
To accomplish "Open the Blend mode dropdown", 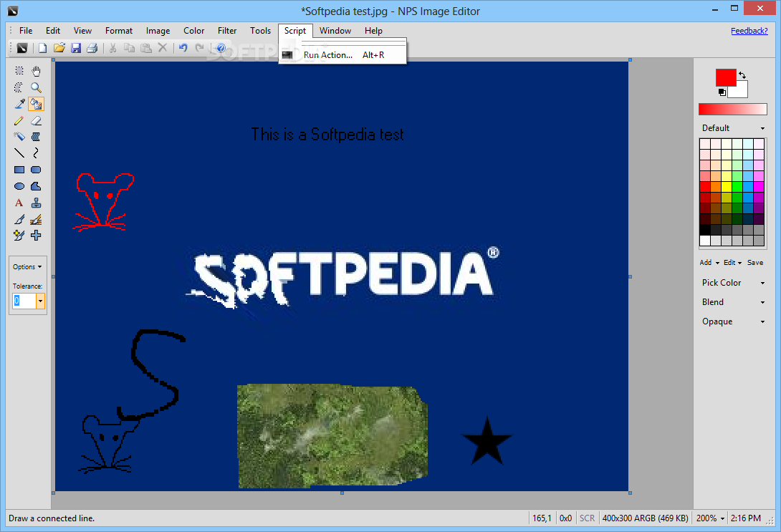I will click(x=733, y=302).
